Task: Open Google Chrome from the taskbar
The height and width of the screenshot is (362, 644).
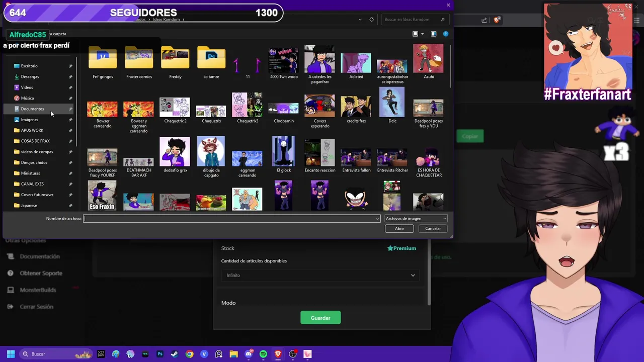Action: click(x=189, y=354)
